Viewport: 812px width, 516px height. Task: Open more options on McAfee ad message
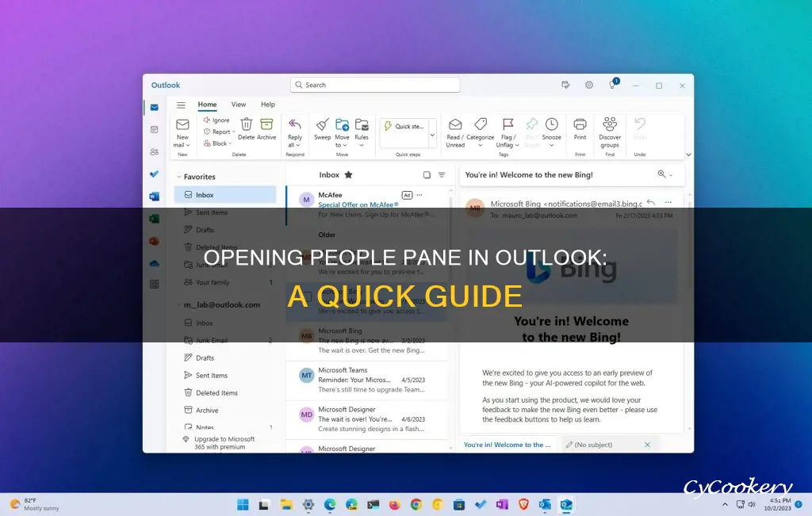pyautogui.click(x=419, y=195)
